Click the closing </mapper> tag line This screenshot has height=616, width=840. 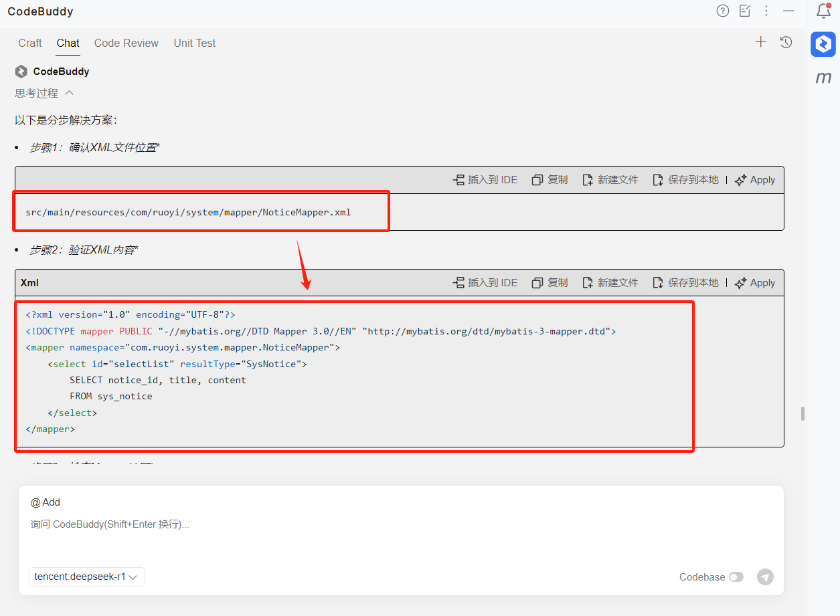pyautogui.click(x=50, y=429)
